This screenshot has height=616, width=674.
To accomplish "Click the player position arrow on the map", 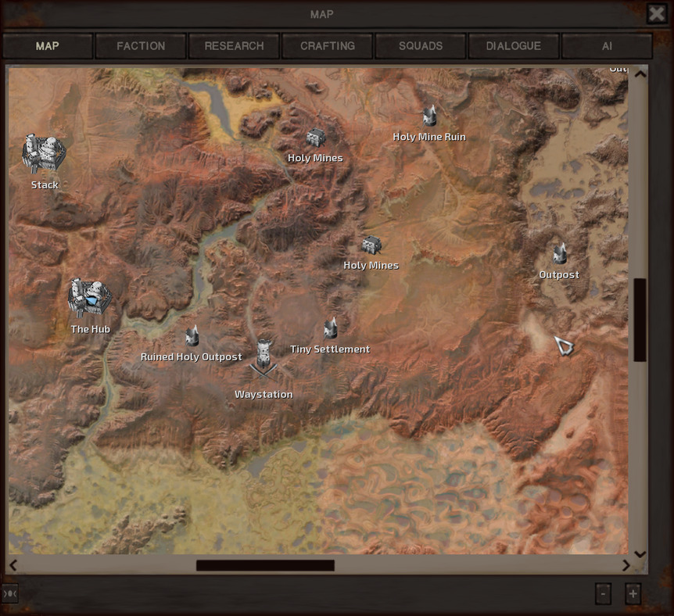I will click(x=562, y=344).
